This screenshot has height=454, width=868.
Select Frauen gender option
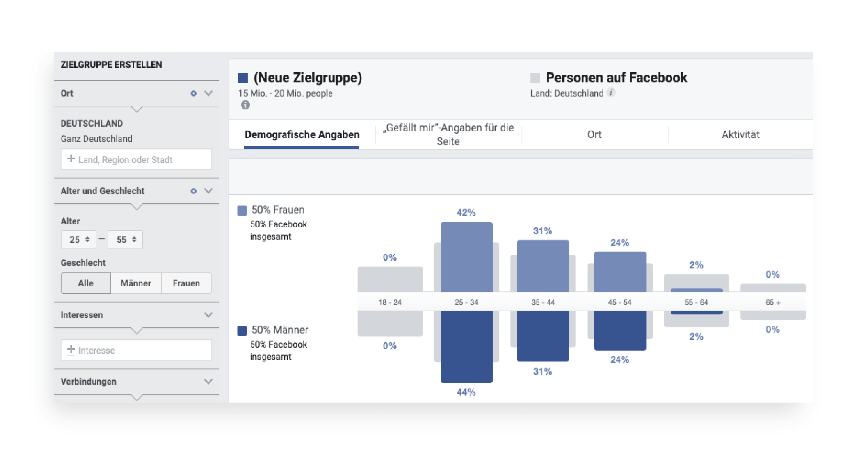[187, 283]
